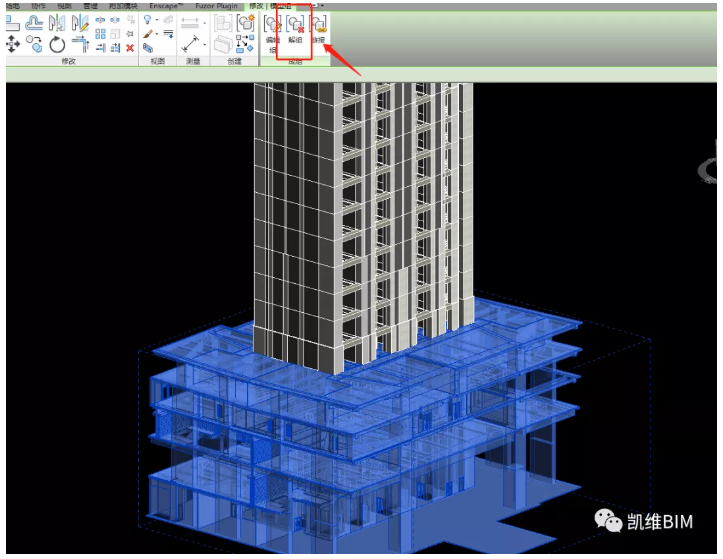Click the Displace Elements icon
This screenshot has width=723, height=559.
click(x=168, y=19)
